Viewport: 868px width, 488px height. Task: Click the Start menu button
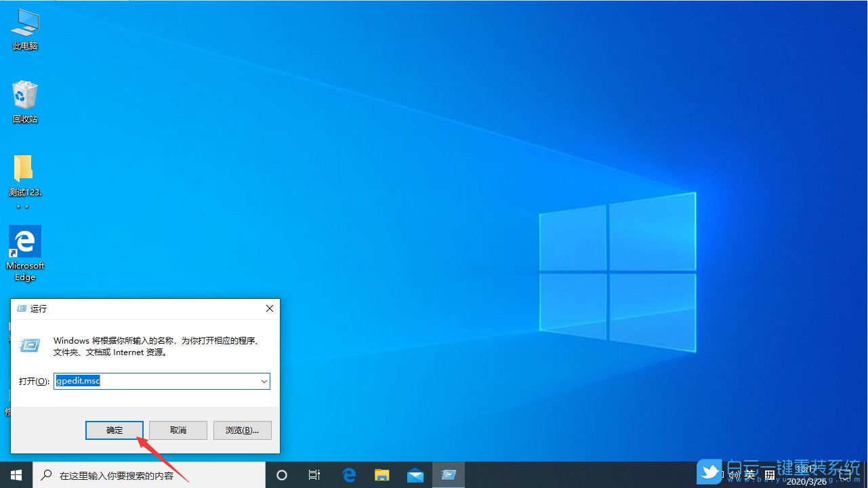tap(16, 474)
